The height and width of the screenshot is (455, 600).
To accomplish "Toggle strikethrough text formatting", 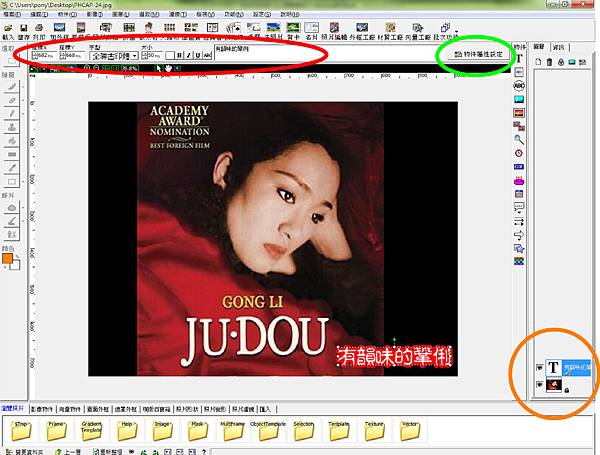I will [207, 55].
